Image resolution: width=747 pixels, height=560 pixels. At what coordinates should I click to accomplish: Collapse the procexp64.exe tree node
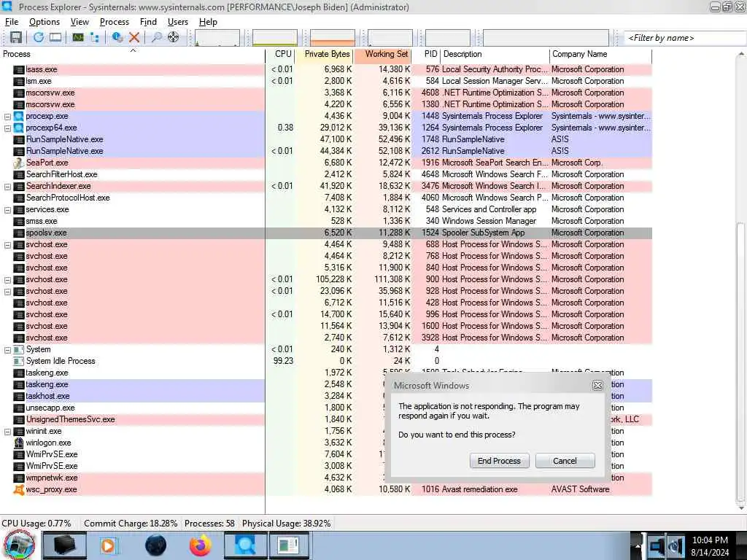point(7,128)
